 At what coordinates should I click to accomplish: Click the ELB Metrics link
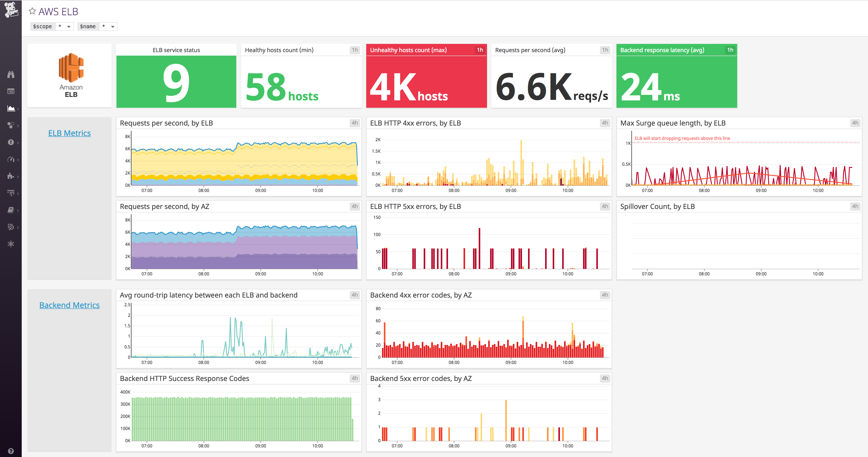(x=70, y=133)
